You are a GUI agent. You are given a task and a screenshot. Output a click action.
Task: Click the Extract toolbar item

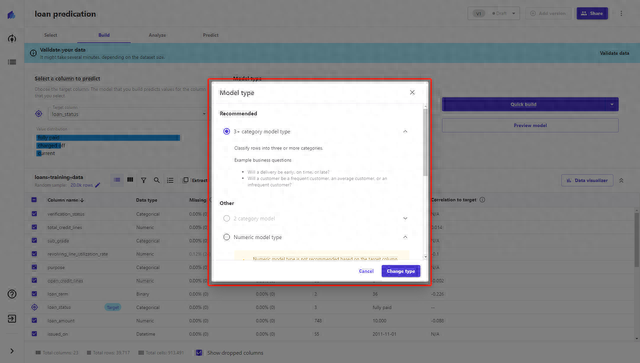click(x=196, y=180)
